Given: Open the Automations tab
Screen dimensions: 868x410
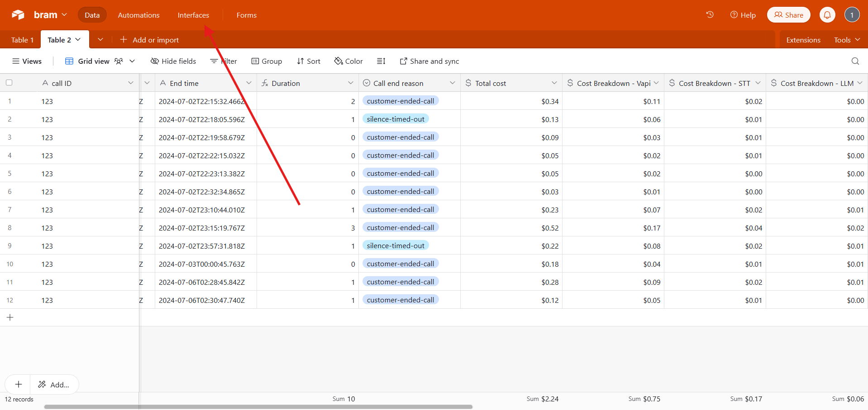Looking at the screenshot, I should point(138,15).
